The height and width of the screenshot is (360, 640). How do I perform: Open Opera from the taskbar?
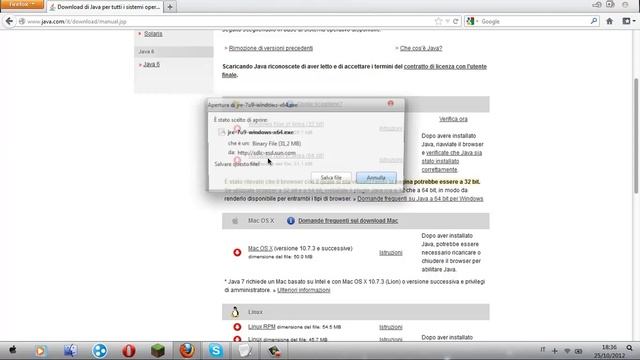click(129, 351)
